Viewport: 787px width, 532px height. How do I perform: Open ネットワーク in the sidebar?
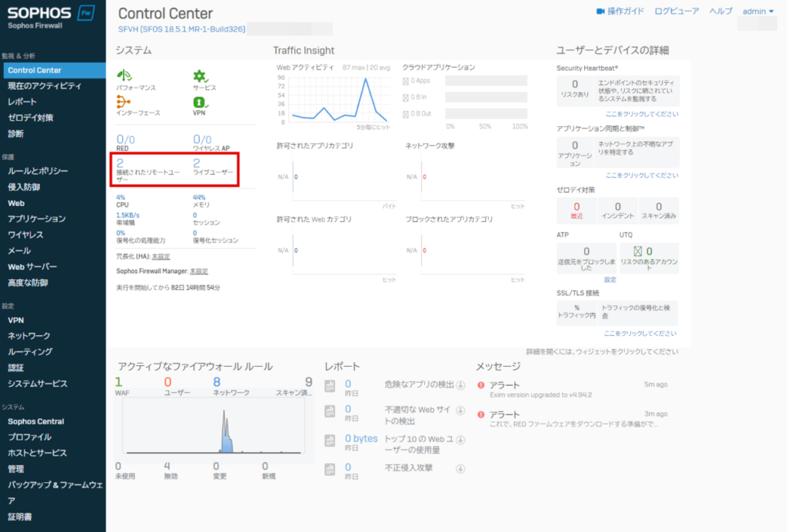coord(28,336)
